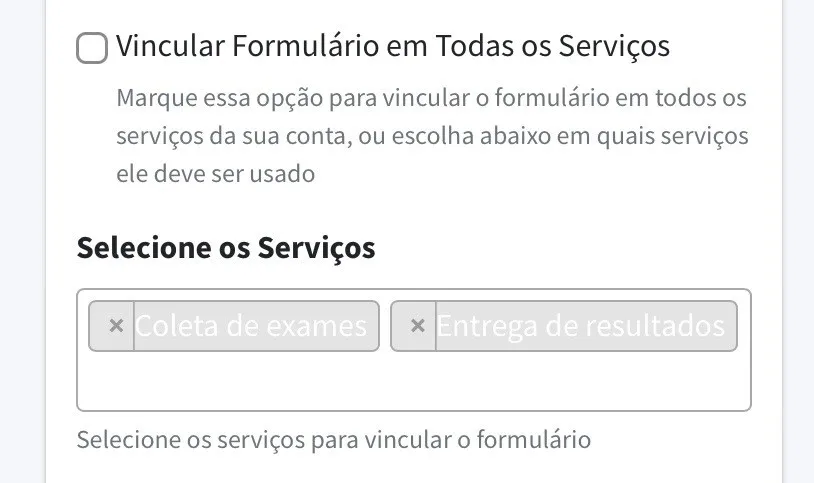Click the bottom-left corner inside the services box
814x483 pixels.
(88, 399)
